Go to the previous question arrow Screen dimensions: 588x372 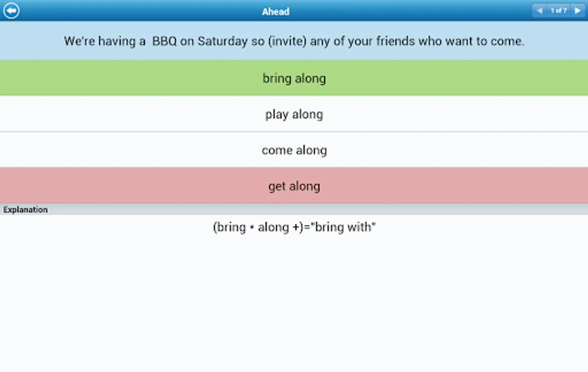[539, 11]
